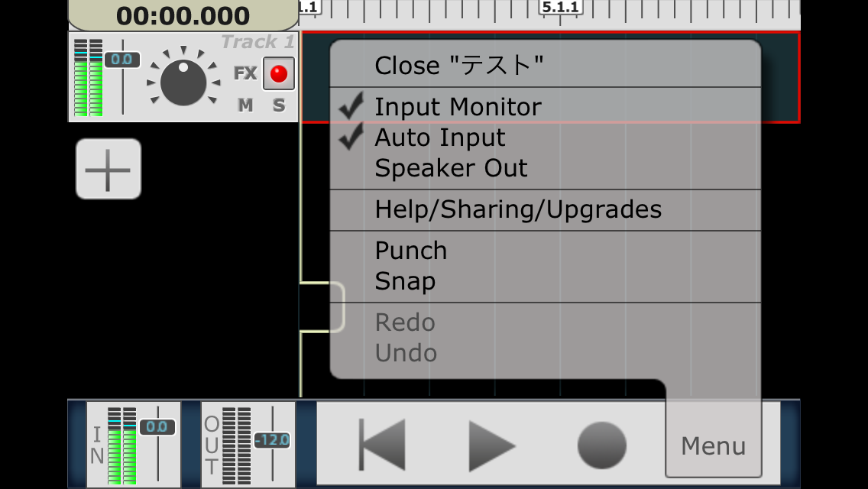The height and width of the screenshot is (489, 868).
Task: Solo Track 1 using the S button
Action: pyautogui.click(x=278, y=105)
